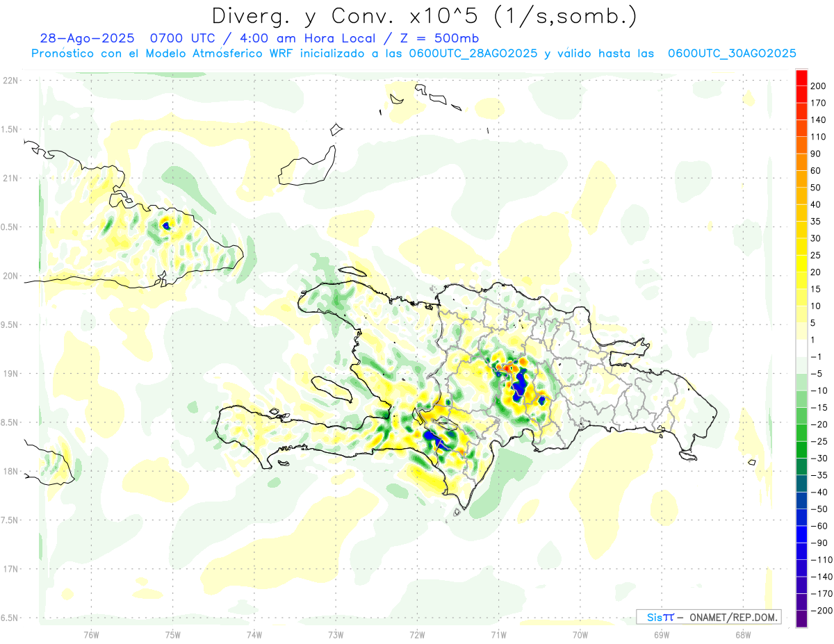Click the 9.5N latitude label

coord(10,324)
